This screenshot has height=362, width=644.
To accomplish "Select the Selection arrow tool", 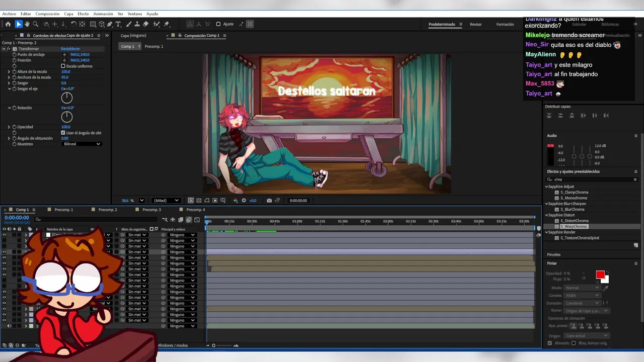I will 19,24.
